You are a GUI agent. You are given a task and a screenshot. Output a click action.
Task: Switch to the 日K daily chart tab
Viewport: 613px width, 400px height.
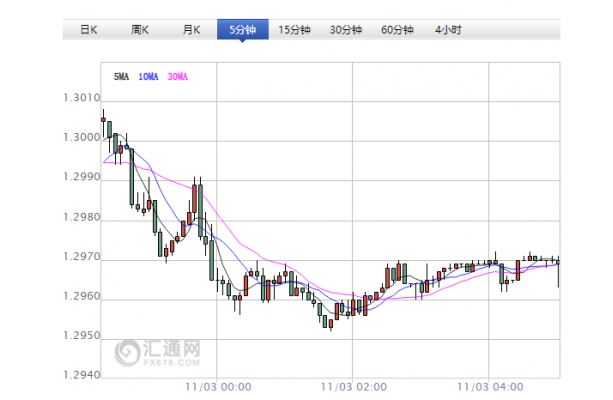click(88, 30)
